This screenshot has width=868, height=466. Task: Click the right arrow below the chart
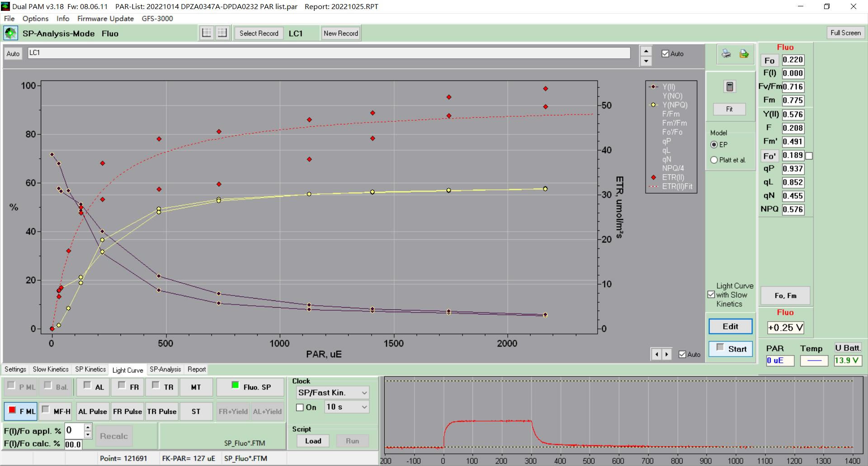click(x=667, y=354)
